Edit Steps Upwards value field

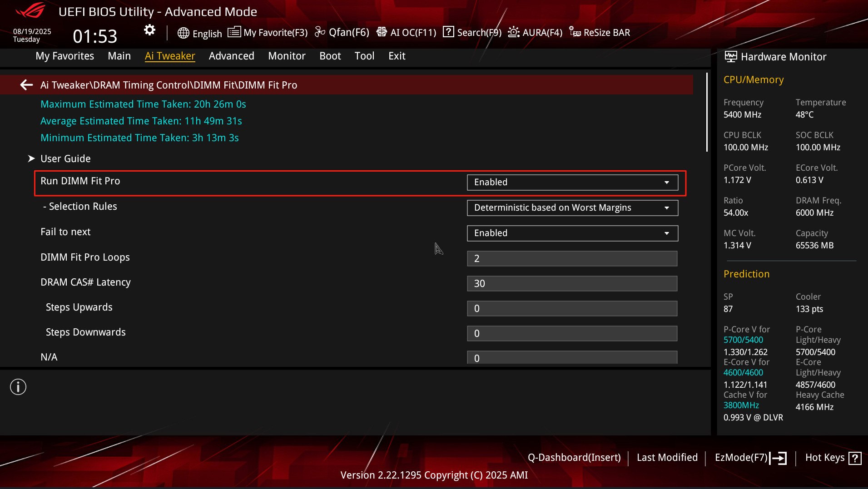click(x=572, y=309)
